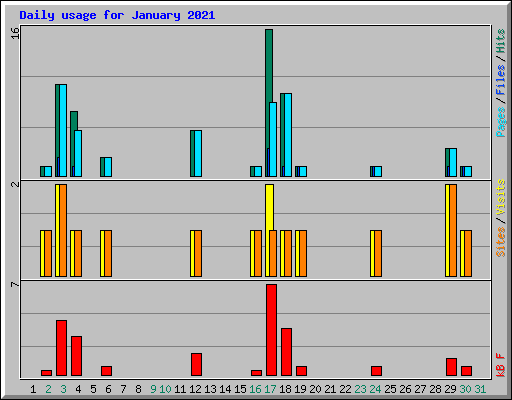Image resolution: width=512 pixels, height=400 pixels.
Task: Click green day label "24" on the x-axis
Action: click(375, 389)
